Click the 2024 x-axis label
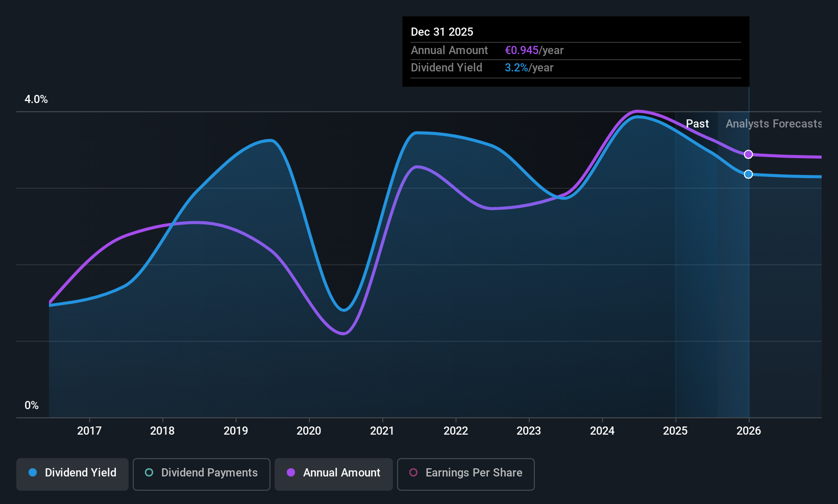 602,431
